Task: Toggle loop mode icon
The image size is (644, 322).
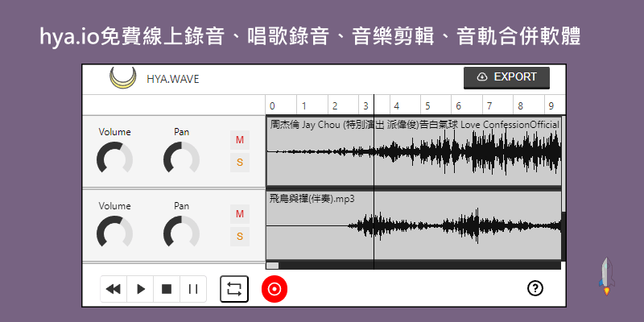Action: tap(234, 288)
